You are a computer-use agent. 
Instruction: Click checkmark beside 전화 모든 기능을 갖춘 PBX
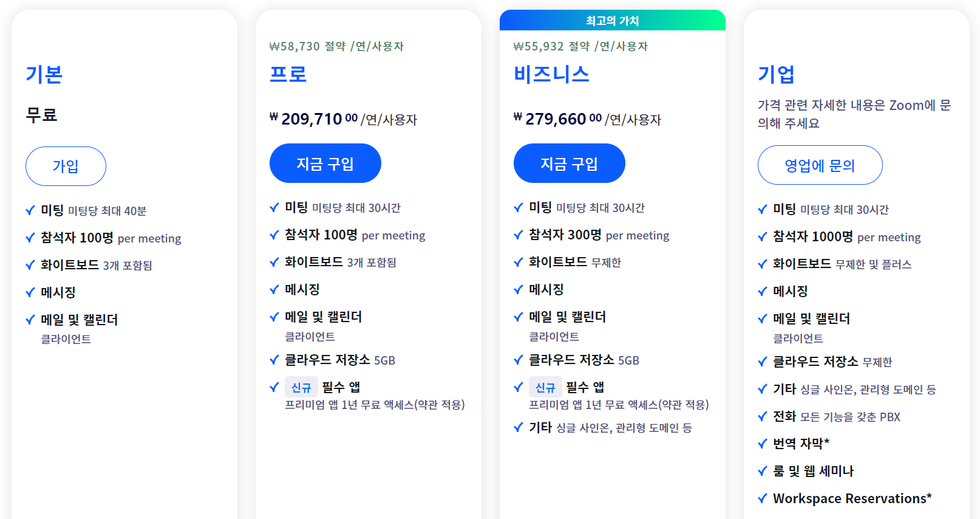coord(763,416)
